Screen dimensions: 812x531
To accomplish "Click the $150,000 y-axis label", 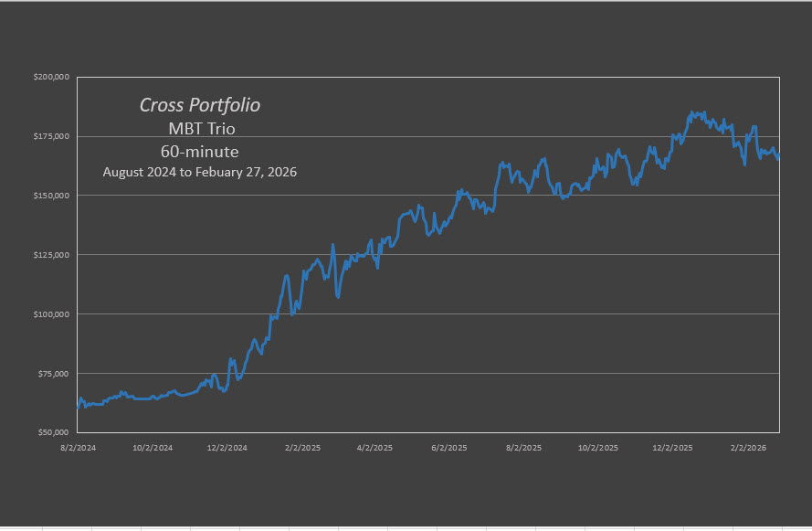I will (51, 196).
